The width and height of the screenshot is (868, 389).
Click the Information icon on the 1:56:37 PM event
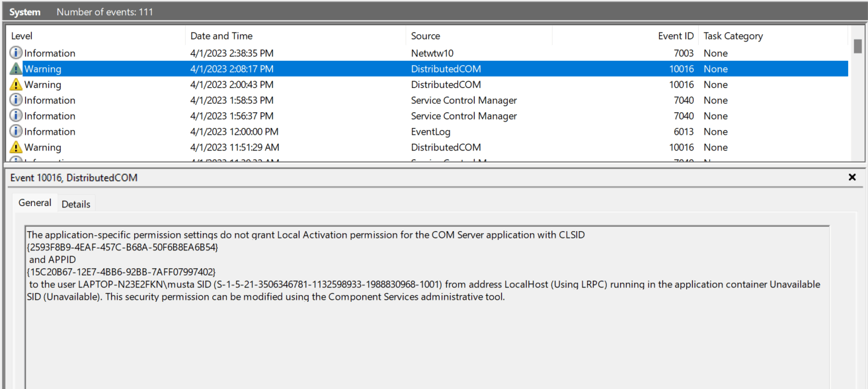pos(16,116)
